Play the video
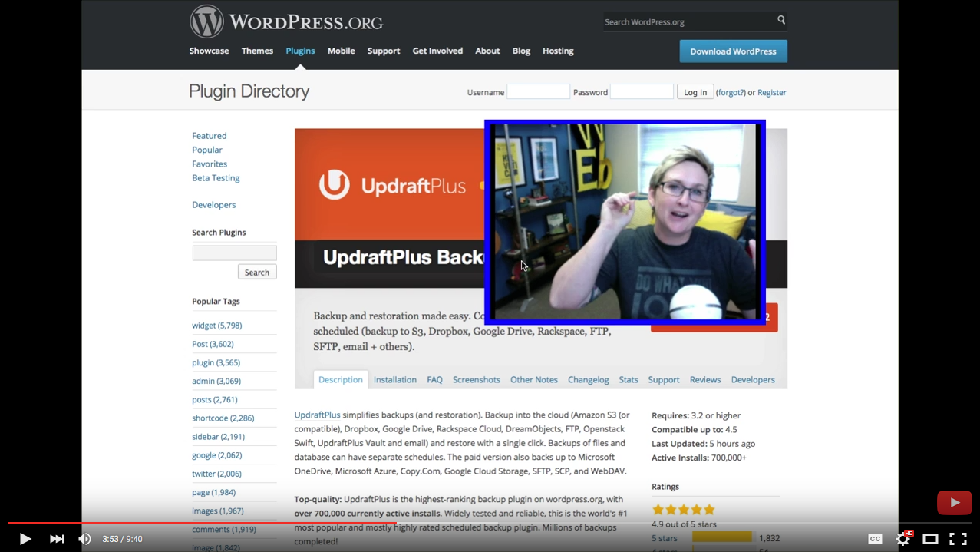The height and width of the screenshot is (552, 980). [x=25, y=539]
